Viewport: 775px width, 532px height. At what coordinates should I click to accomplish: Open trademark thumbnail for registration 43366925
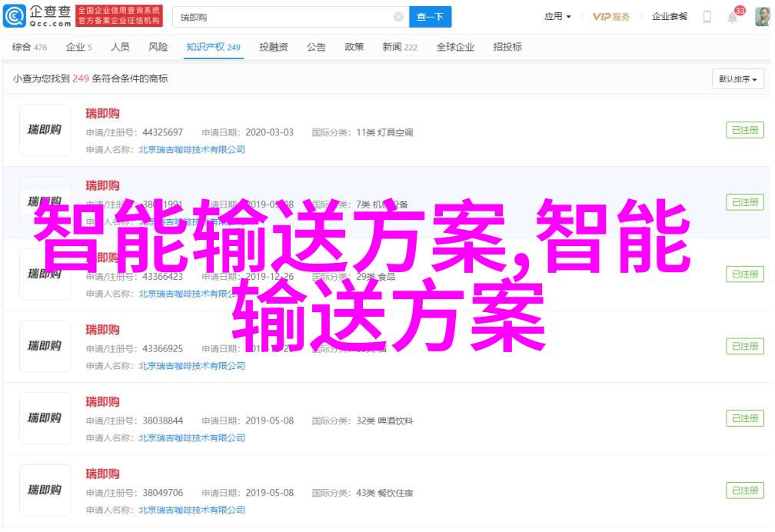point(45,346)
